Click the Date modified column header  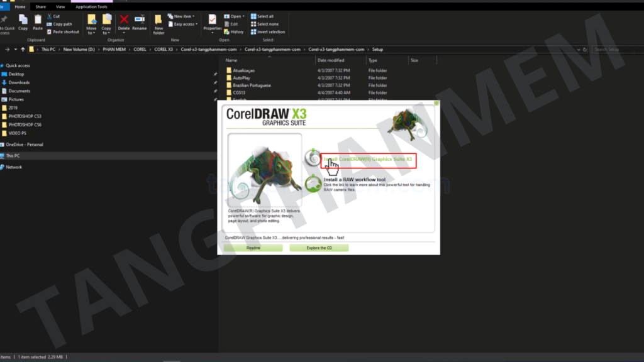tap(331, 60)
